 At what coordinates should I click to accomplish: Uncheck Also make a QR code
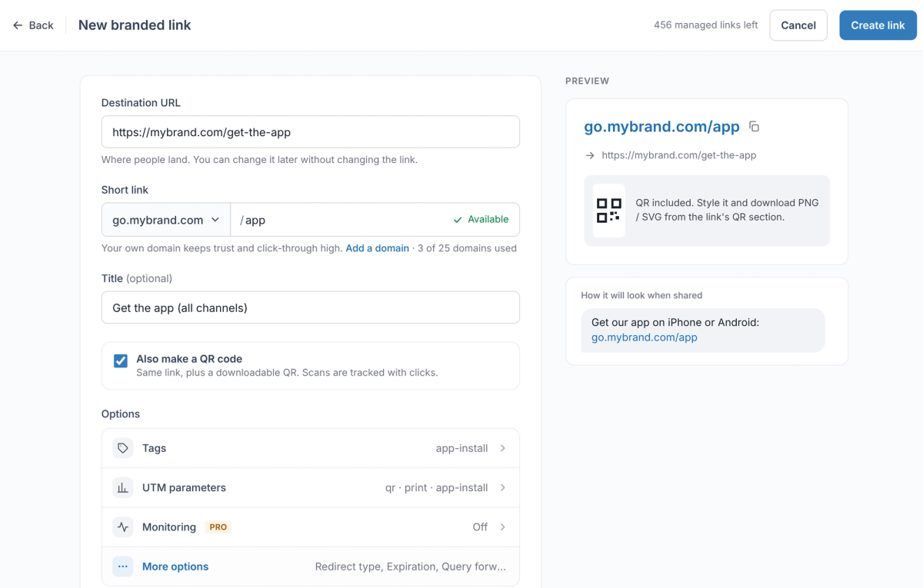[x=121, y=361]
